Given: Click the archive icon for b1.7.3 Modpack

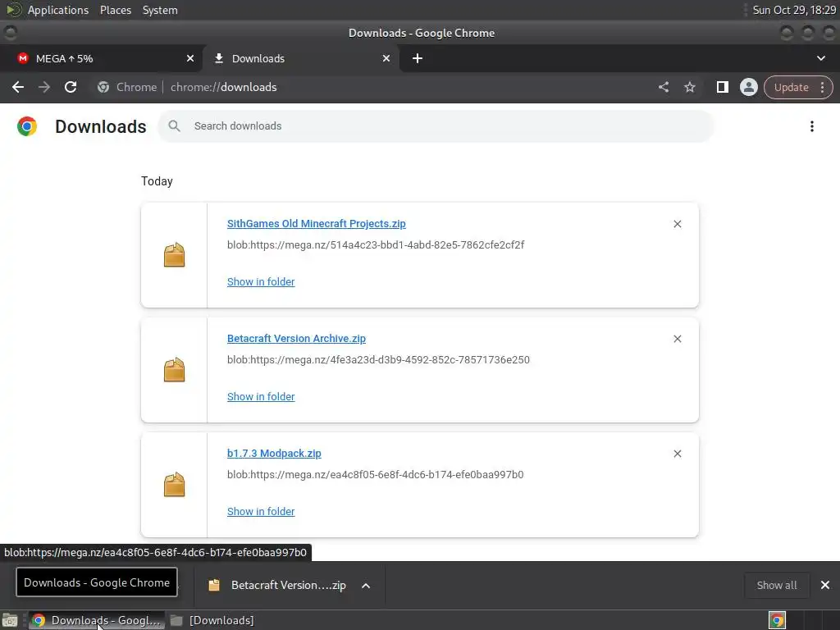Looking at the screenshot, I should 174,485.
